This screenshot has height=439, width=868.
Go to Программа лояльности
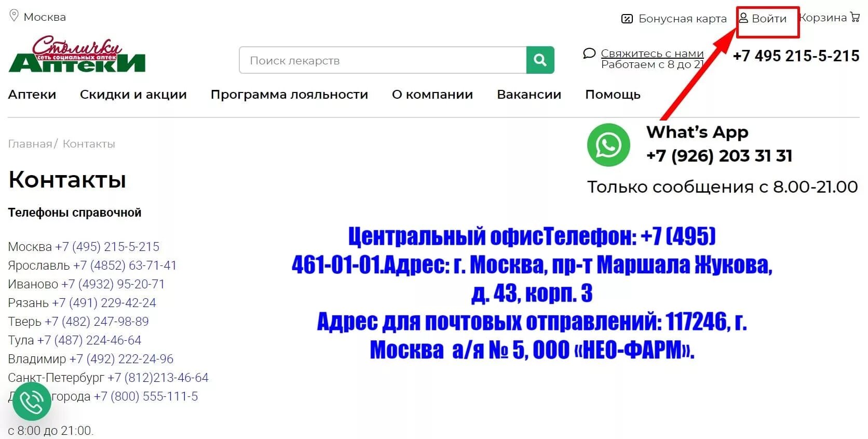tap(289, 95)
